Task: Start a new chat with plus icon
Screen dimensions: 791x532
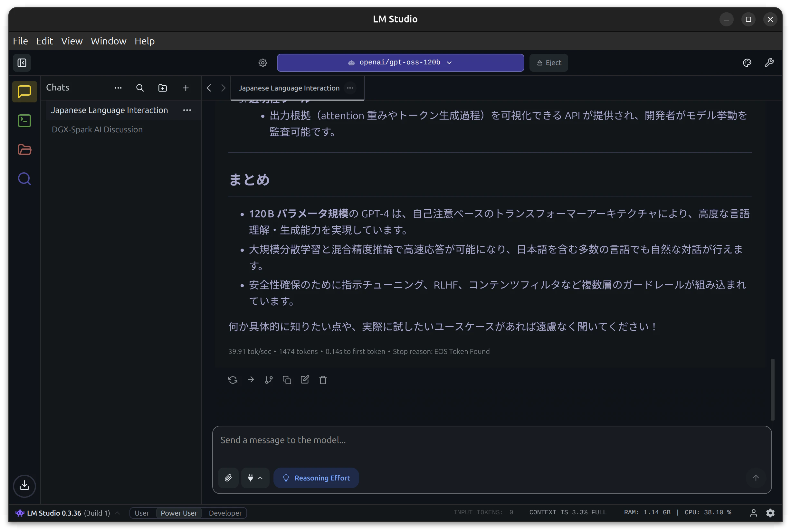Action: 186,88
